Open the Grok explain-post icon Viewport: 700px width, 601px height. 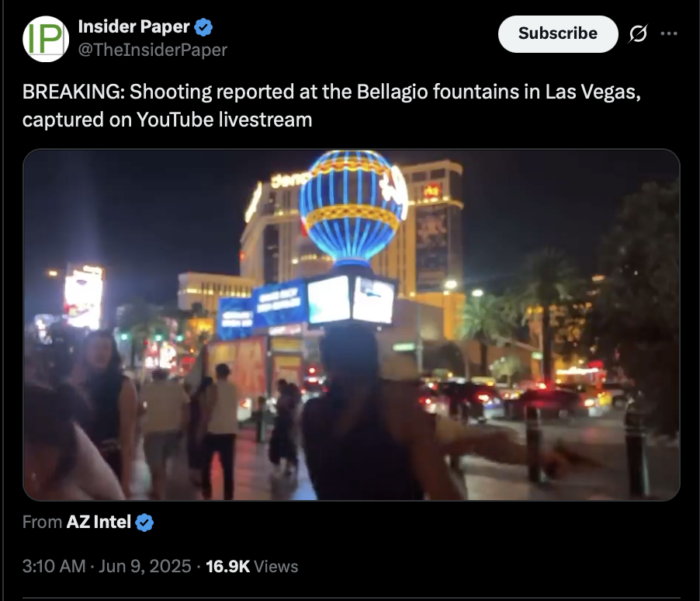click(x=638, y=33)
